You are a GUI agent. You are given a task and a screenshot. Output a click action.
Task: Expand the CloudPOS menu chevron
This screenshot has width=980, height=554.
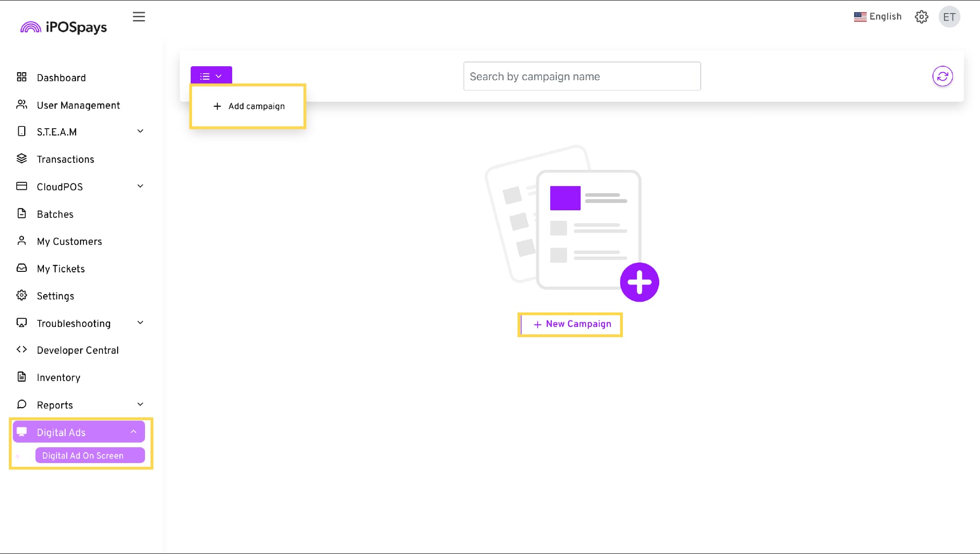pos(140,186)
